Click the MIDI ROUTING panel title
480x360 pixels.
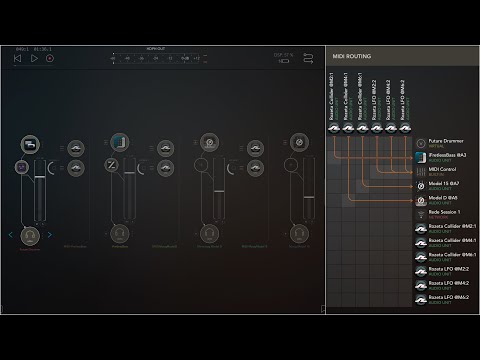pyautogui.click(x=352, y=56)
